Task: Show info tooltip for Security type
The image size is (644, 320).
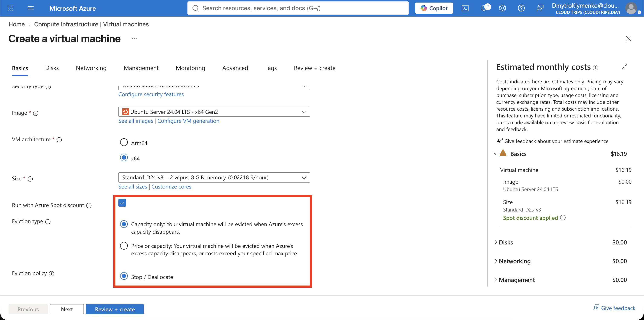Action: 48,87
